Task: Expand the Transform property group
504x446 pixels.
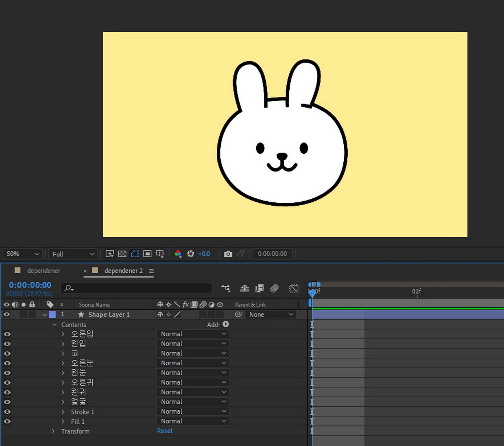Action: click(53, 431)
